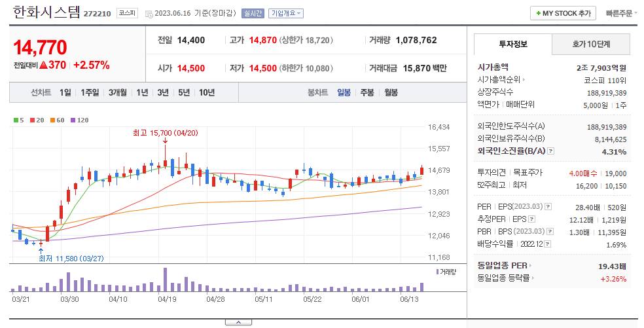This screenshot has height=328, width=644.
Task: Click the 저가 value 14,500
Action: click(263, 68)
